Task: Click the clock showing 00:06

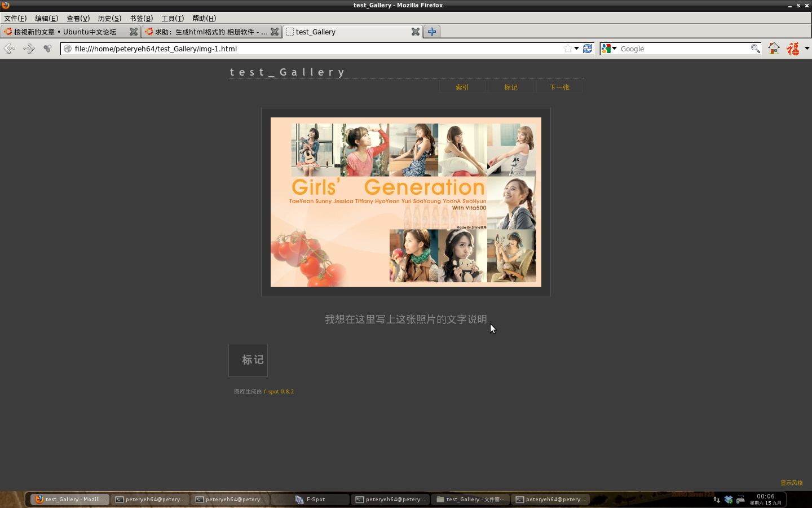Action: click(766, 499)
